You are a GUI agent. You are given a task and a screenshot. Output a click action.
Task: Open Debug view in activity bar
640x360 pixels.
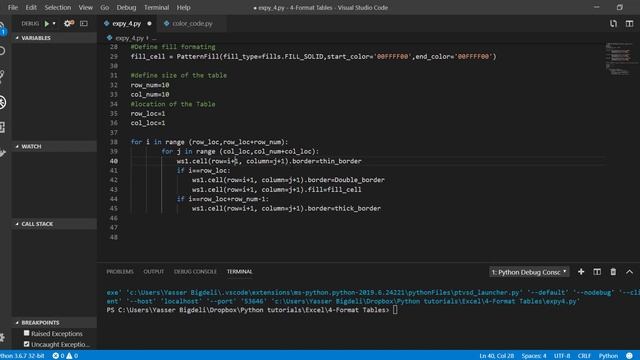(2, 102)
